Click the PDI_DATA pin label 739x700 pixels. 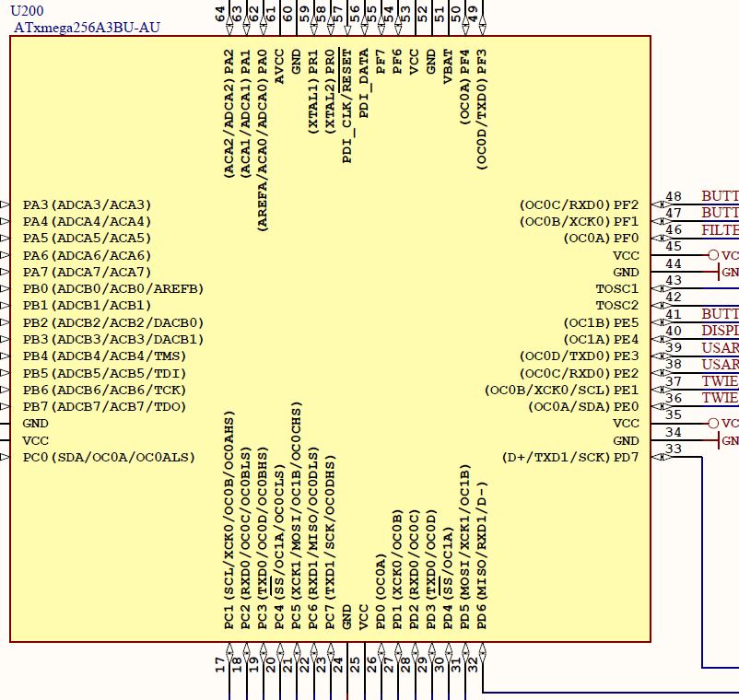[x=364, y=84]
